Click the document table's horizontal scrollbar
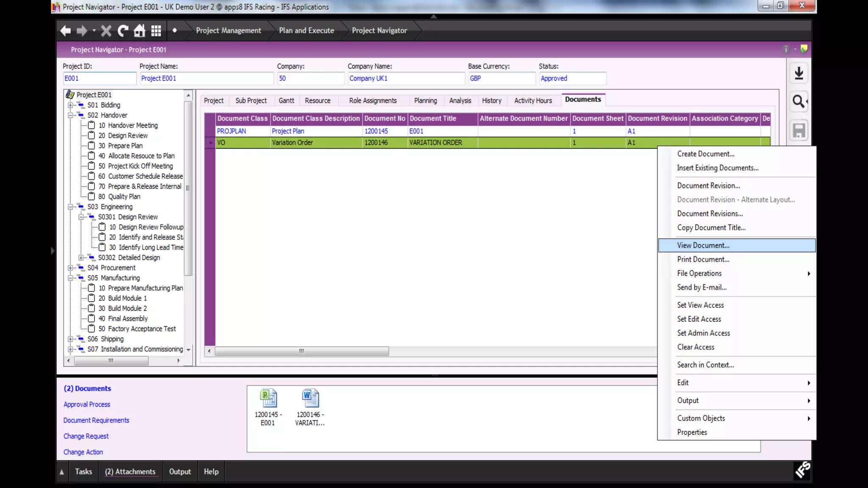The height and width of the screenshot is (488, 868). 301,351
